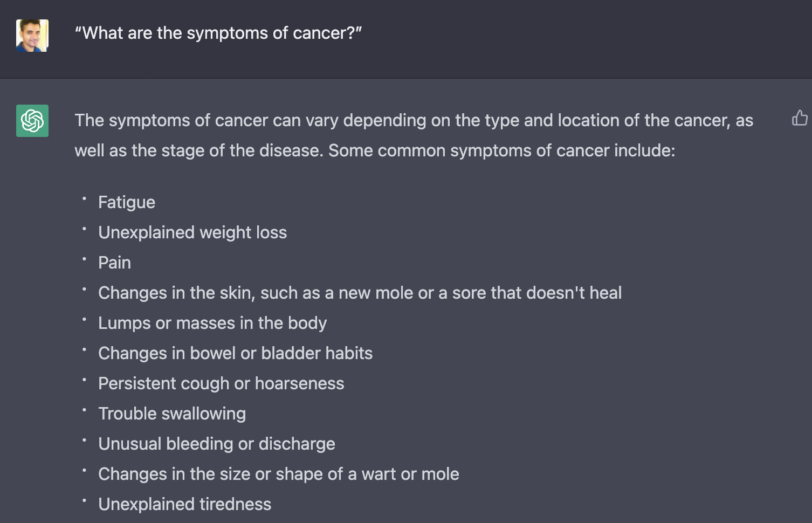Click "Persistent cough or hoarseness" list item
Viewport: 812px width, 523px height.
point(221,383)
